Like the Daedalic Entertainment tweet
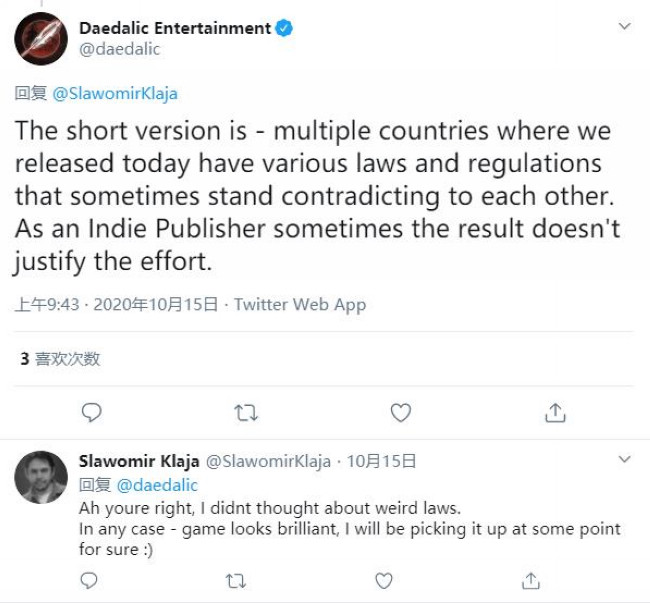The height and width of the screenshot is (605, 650). 400,412
